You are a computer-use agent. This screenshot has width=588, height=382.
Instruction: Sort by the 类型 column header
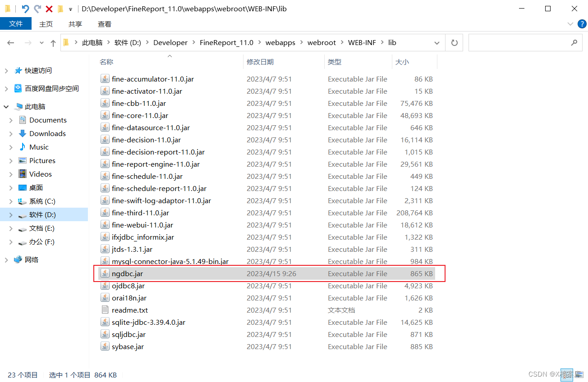[335, 62]
